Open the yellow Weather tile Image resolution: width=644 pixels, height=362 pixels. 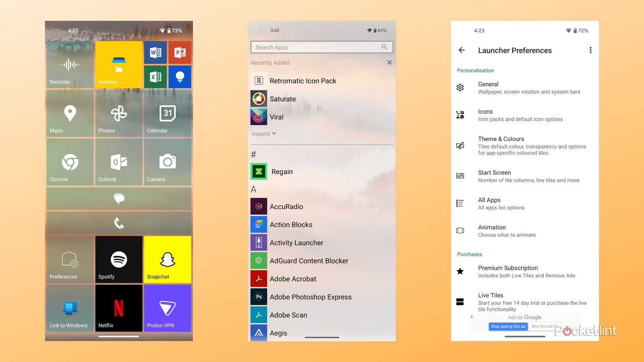119,65
